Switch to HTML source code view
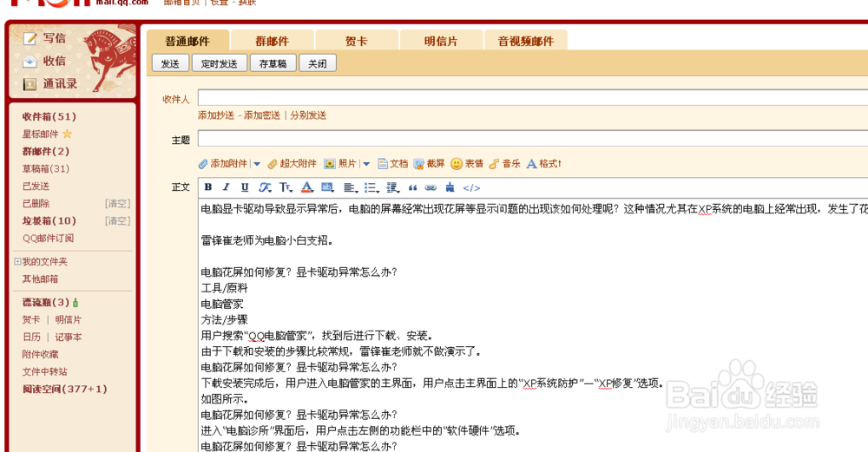868x452 pixels. coord(471,188)
